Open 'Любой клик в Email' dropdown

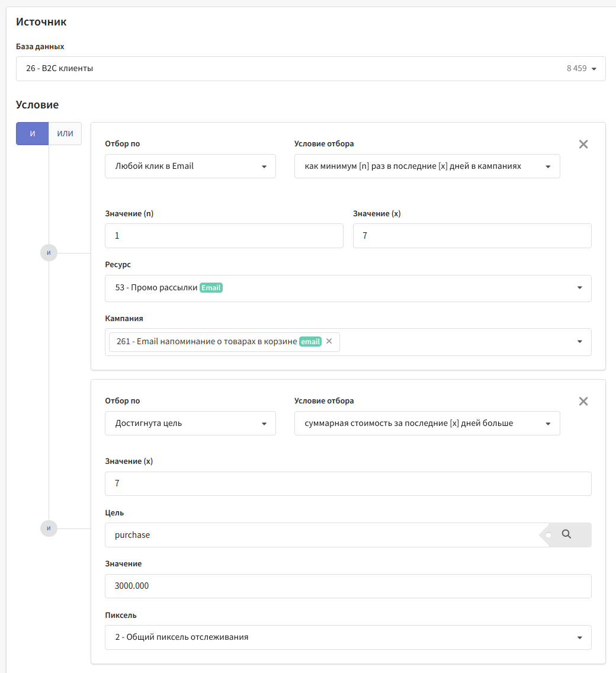pyautogui.click(x=190, y=166)
